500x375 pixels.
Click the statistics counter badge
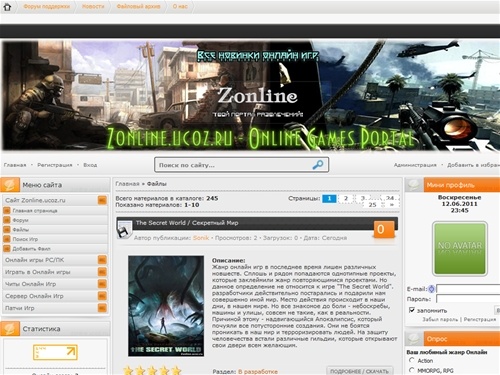pyautogui.click(x=55, y=352)
